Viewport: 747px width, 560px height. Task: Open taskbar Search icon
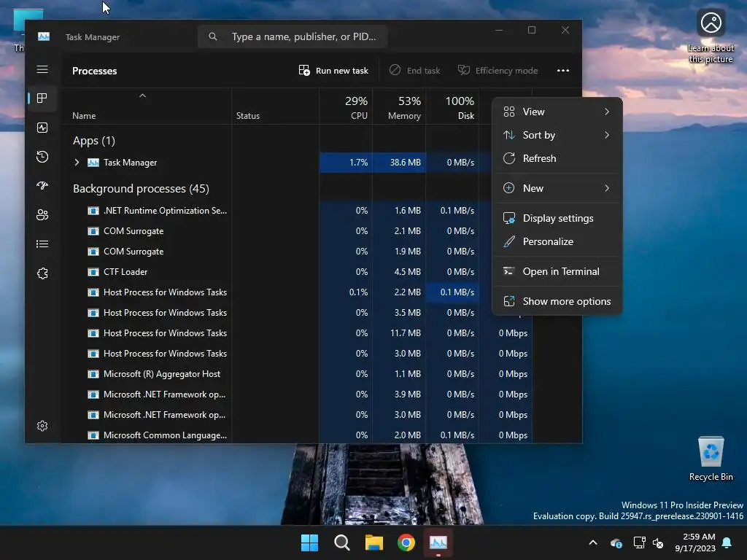[341, 542]
